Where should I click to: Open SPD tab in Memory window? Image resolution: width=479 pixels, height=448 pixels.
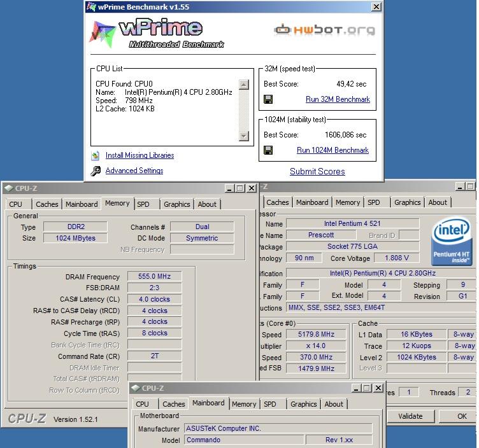(x=147, y=204)
